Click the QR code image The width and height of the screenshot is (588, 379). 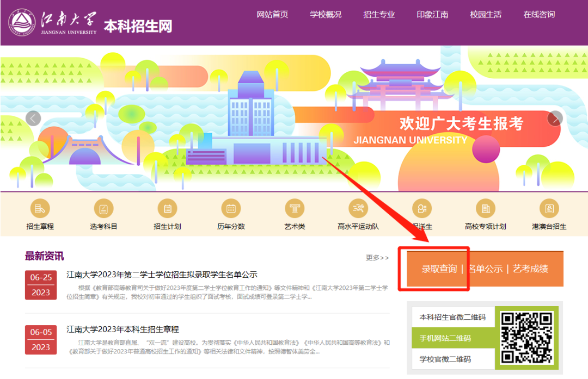pos(527,338)
